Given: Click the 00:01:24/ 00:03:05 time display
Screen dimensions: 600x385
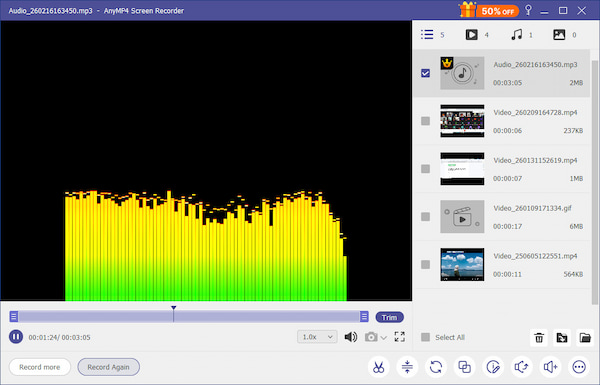Looking at the screenshot, I should [59, 337].
